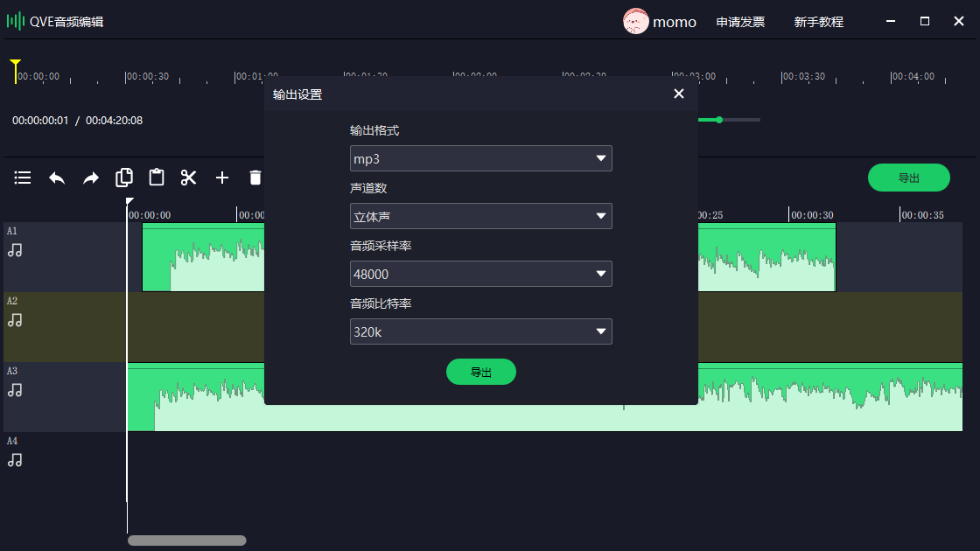Viewport: 980px width, 551px height.
Task: Click the green slider handle
Action: (719, 120)
